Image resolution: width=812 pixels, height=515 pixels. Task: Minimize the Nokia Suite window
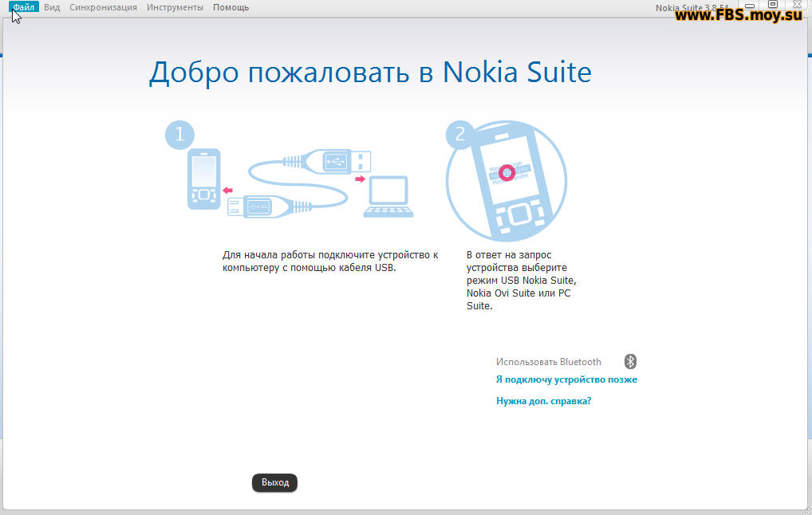tap(749, 5)
